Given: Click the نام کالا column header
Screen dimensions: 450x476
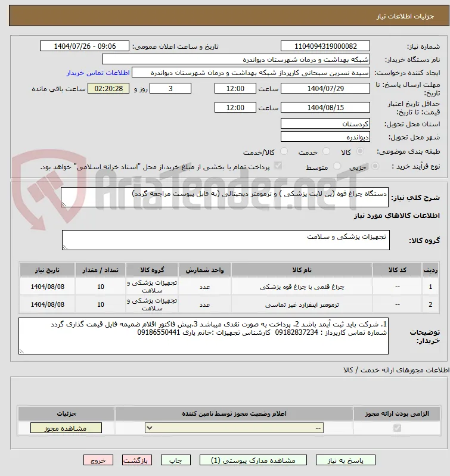Looking at the screenshot, I should (302, 270).
